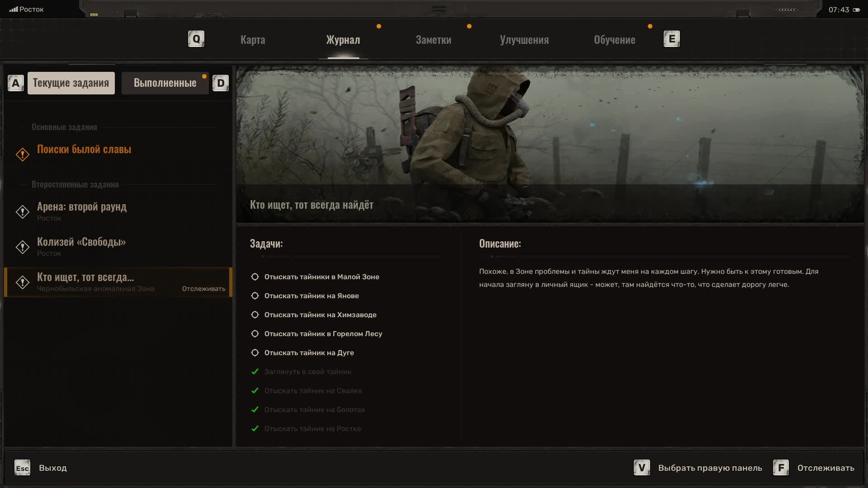Viewport: 868px width, 488px height.
Task: Click the E key next-tab icon
Action: click(671, 39)
